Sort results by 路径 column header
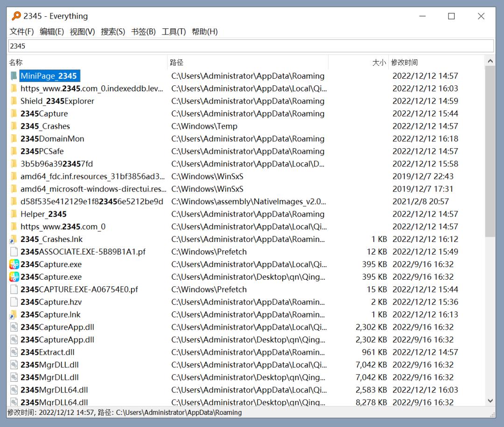Image resolution: width=504 pixels, height=427 pixels. pos(247,62)
